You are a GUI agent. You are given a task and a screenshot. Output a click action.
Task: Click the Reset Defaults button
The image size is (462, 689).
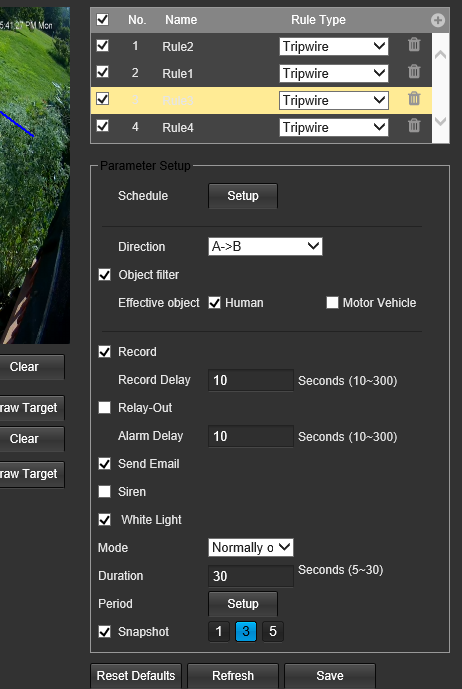pos(136,676)
